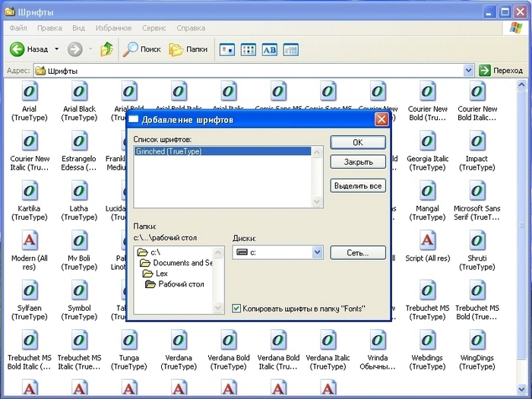
Task: Toggle the Папки (Folders) pane button
Action: click(188, 49)
